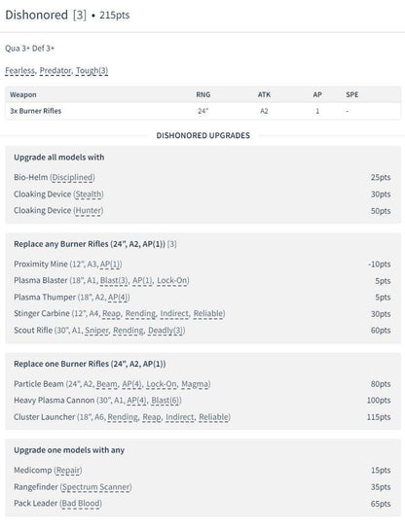Click the Blast(6) rule link
This screenshot has width=405, height=532.
166,401
